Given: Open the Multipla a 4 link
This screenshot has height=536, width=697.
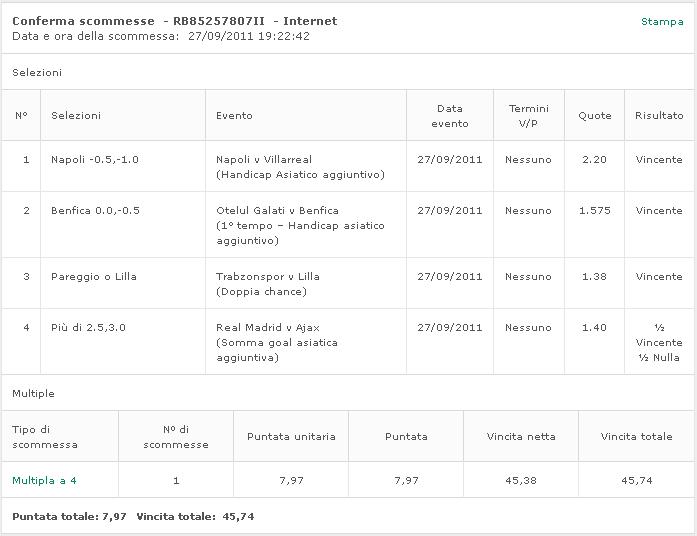Looking at the screenshot, I should [44, 481].
